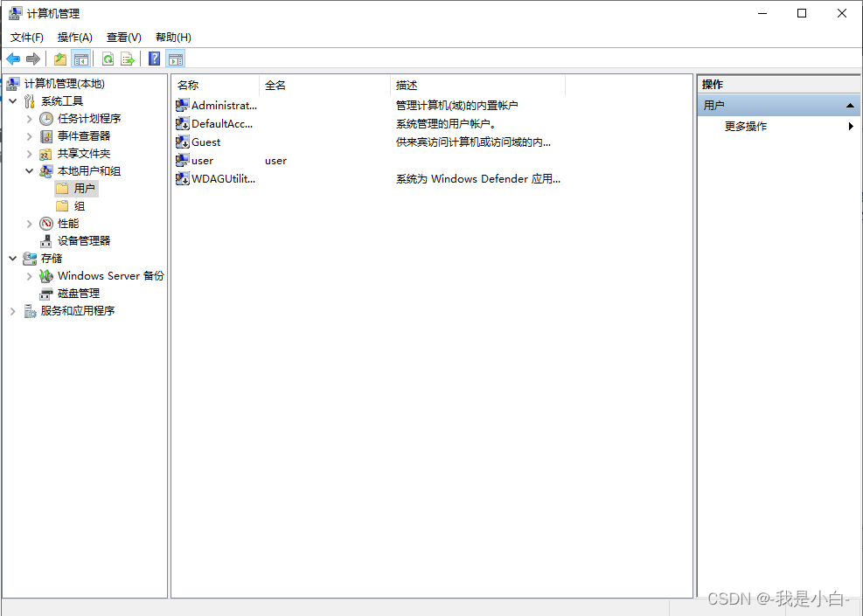Open the 操作(A) menu
Screen dimensions: 863x616
[x=75, y=37]
